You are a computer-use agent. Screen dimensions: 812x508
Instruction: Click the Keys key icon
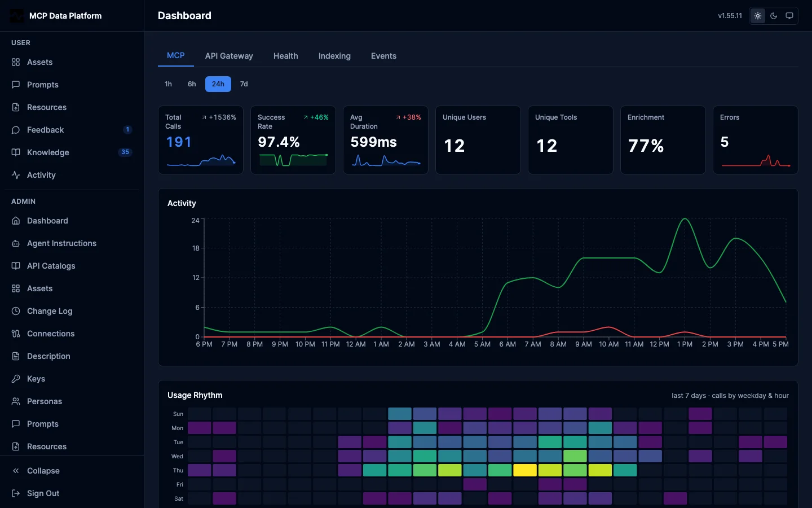(x=16, y=379)
